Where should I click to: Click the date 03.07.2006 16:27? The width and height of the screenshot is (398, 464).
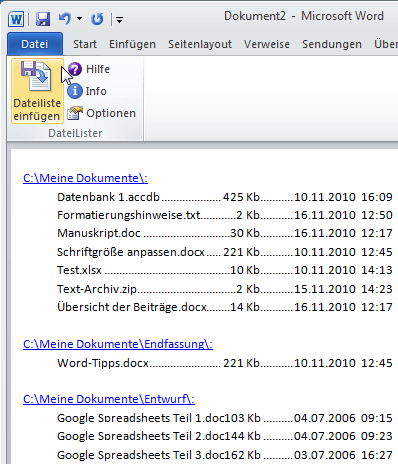tap(343, 455)
